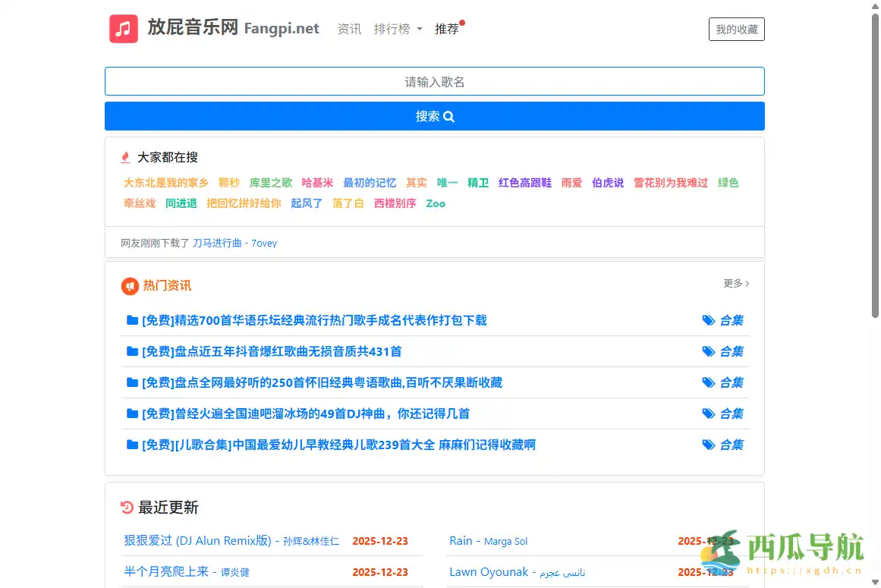This screenshot has width=881, height=588.
Task: Click the 搜索 search button
Action: click(x=434, y=116)
